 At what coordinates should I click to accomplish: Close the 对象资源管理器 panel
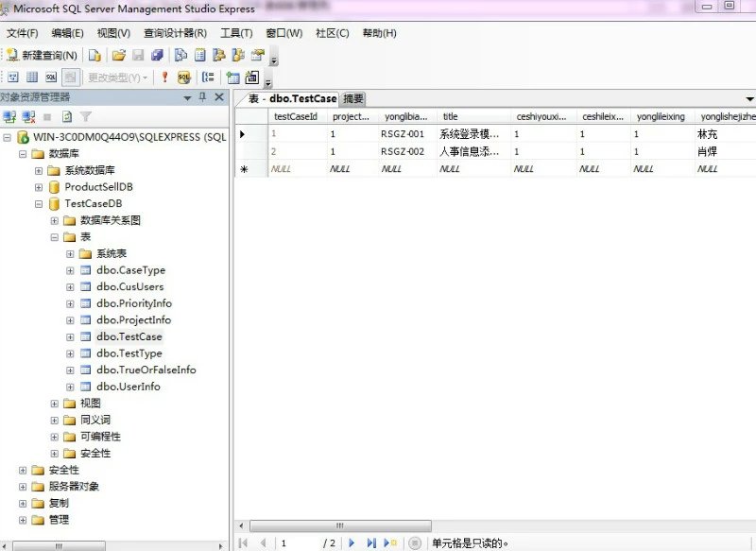pyautogui.click(x=219, y=97)
